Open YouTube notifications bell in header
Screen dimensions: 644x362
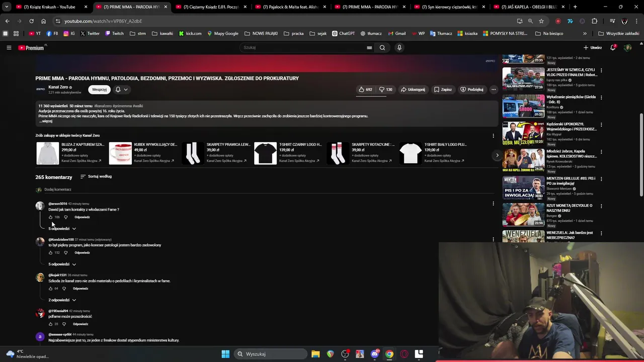pyautogui.click(x=613, y=48)
